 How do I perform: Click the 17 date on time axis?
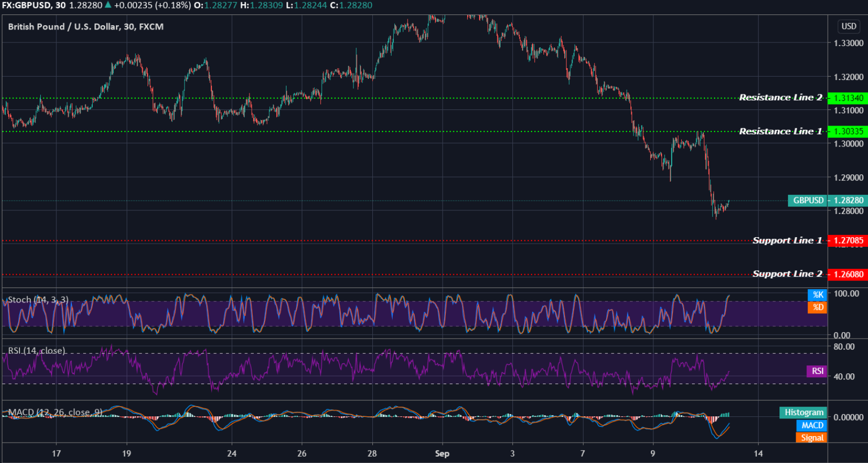[x=56, y=454]
